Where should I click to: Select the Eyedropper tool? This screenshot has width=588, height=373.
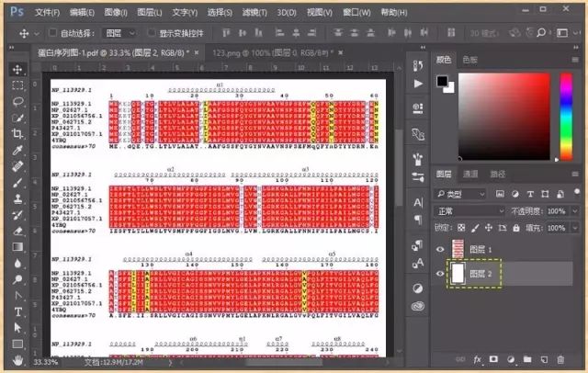[17, 150]
